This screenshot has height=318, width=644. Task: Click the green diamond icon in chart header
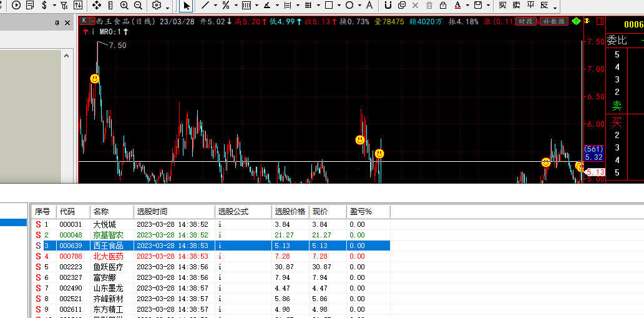coord(576,21)
